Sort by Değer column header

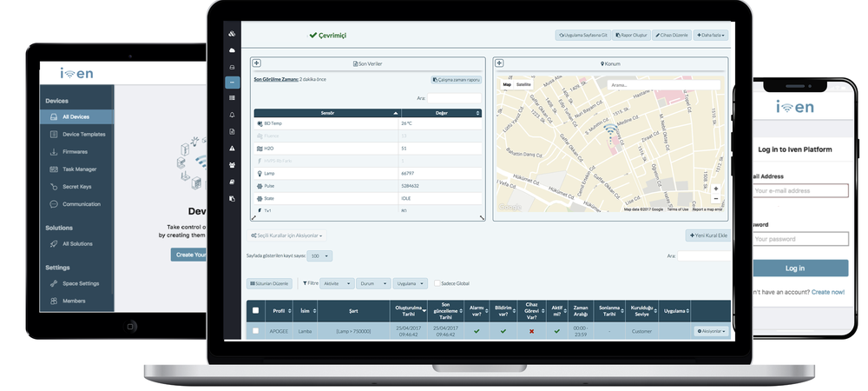pos(441,113)
